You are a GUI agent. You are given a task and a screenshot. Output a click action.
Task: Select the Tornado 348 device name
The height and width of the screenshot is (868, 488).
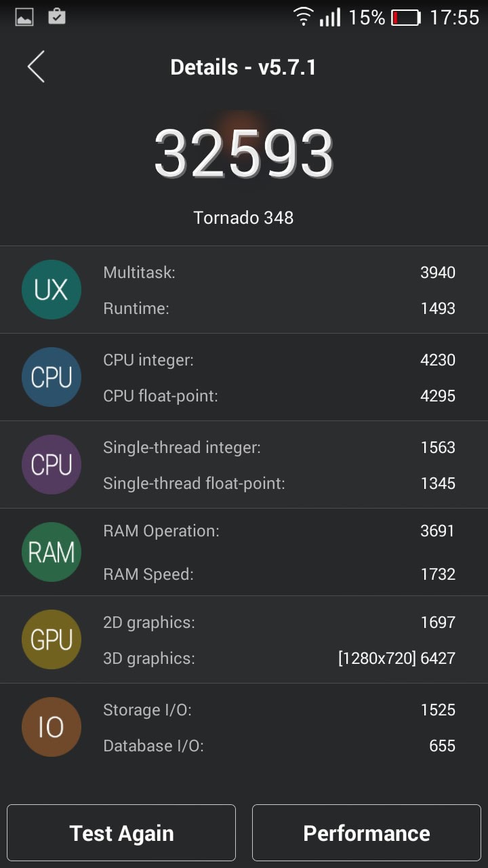(x=243, y=218)
